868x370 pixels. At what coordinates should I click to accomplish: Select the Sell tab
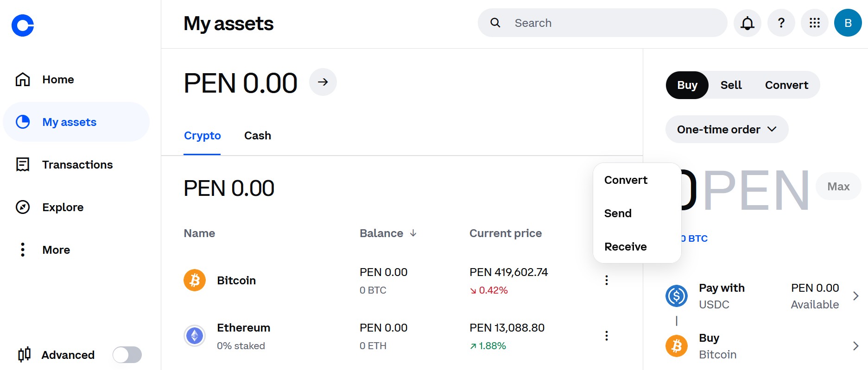point(731,85)
